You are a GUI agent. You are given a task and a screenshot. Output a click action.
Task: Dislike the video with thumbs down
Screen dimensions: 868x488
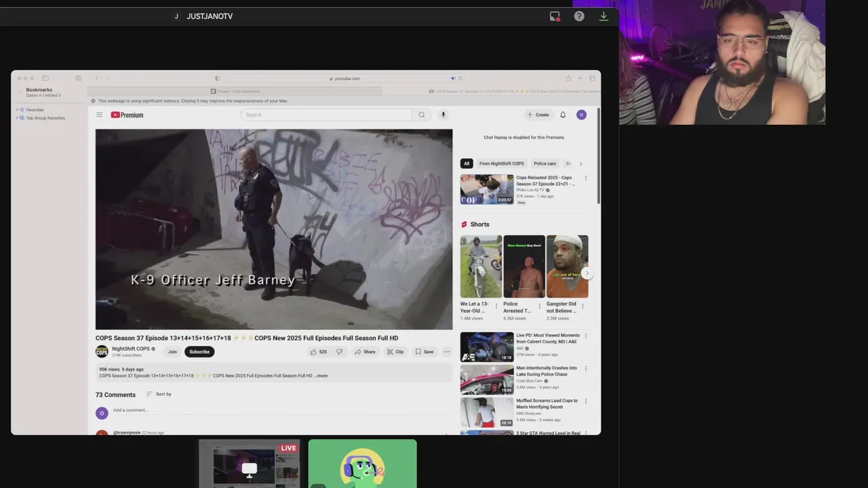(339, 352)
